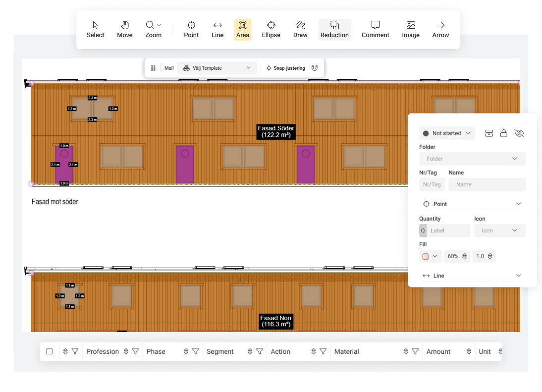This screenshot has height=392, width=542.
Task: Click the layout rows icon in properties panel
Action: pyautogui.click(x=489, y=133)
